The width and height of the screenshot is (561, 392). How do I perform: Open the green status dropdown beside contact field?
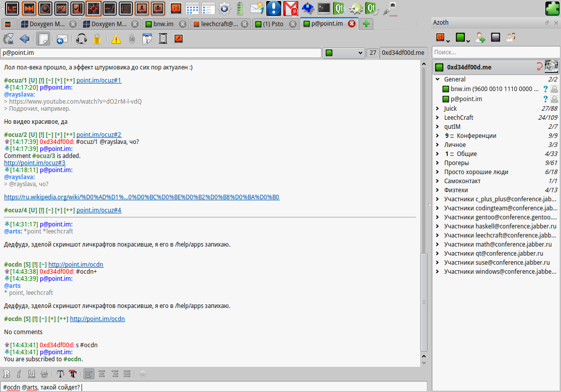344,53
